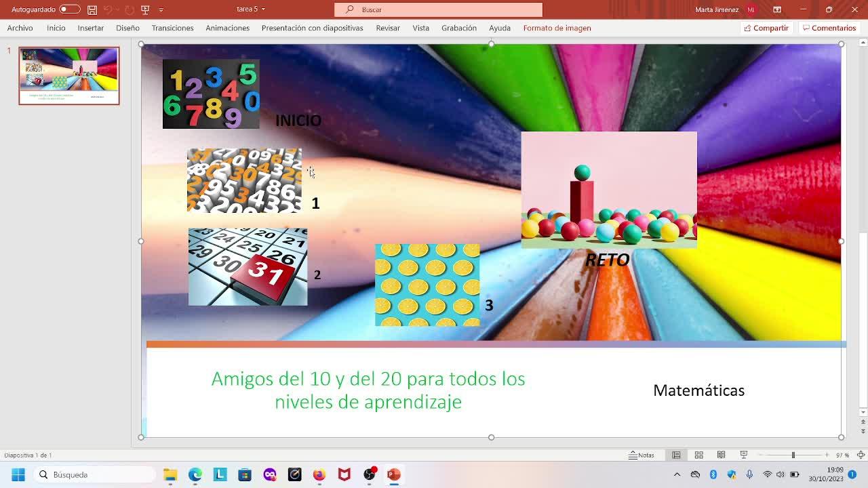This screenshot has width=868, height=488.
Task: Show hidden system tray icons
Action: coord(677,474)
